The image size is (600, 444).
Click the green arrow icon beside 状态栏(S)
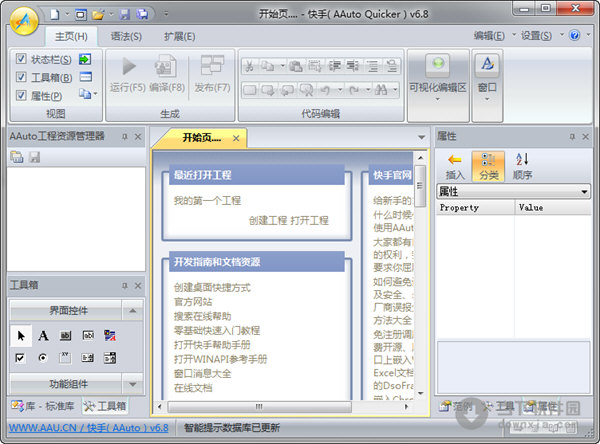85,59
